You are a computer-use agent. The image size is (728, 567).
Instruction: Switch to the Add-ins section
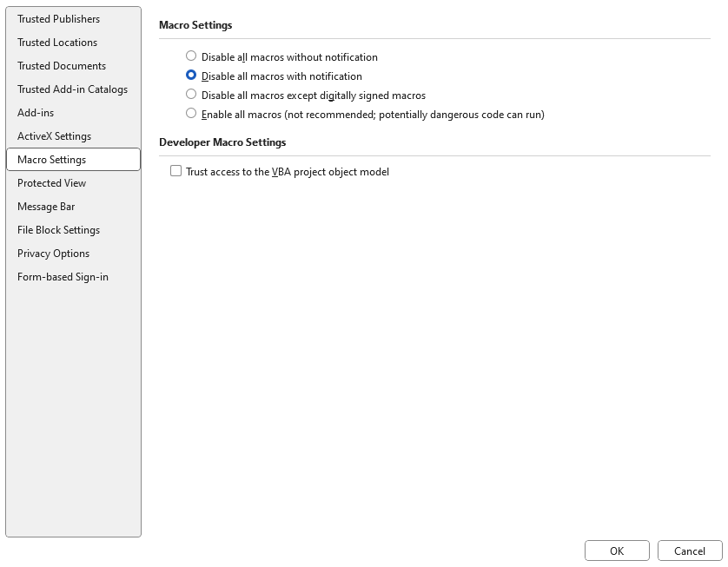click(36, 113)
